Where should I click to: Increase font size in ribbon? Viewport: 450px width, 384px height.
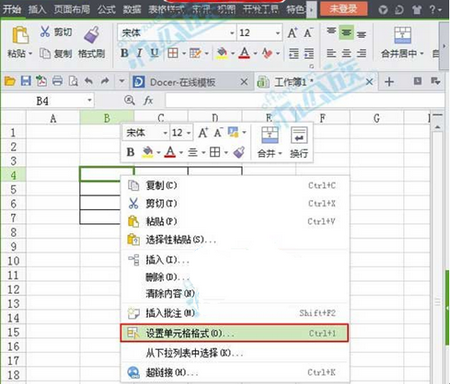click(292, 33)
